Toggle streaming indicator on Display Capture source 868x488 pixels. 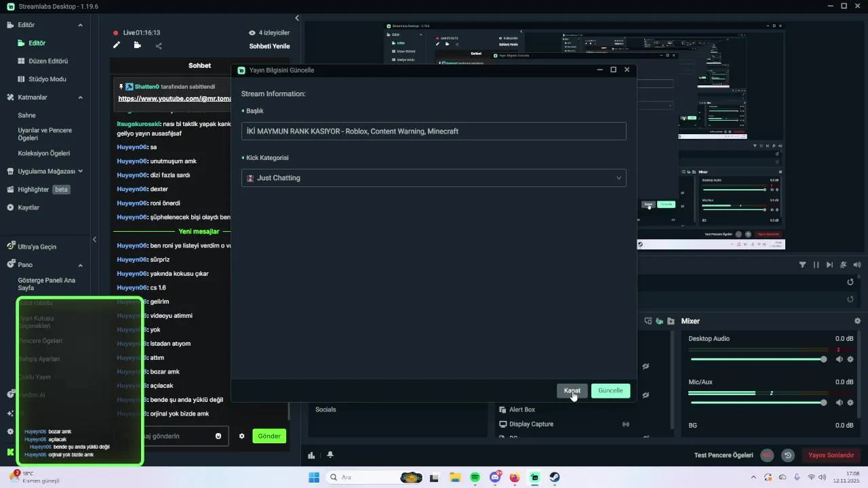(626, 424)
